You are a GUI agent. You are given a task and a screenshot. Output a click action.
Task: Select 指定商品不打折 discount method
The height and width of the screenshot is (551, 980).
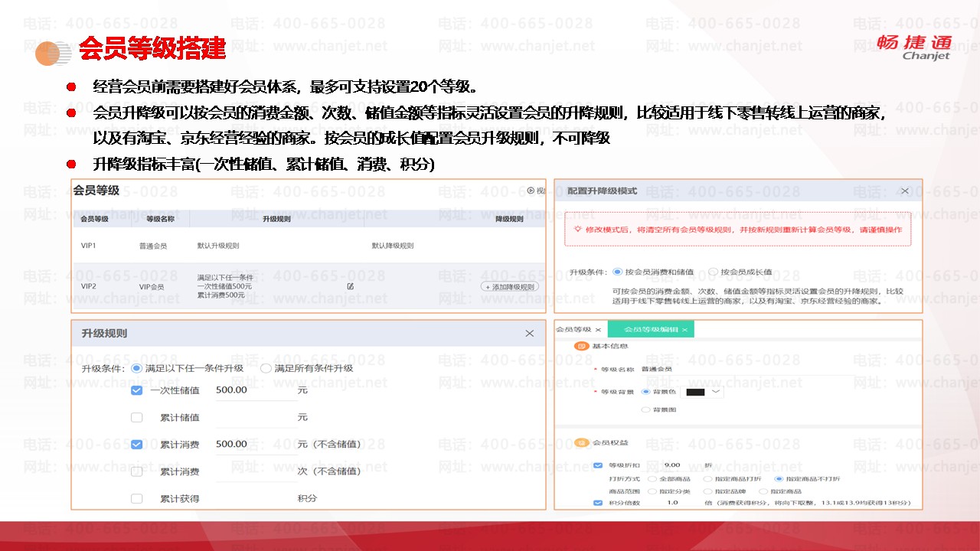click(779, 478)
